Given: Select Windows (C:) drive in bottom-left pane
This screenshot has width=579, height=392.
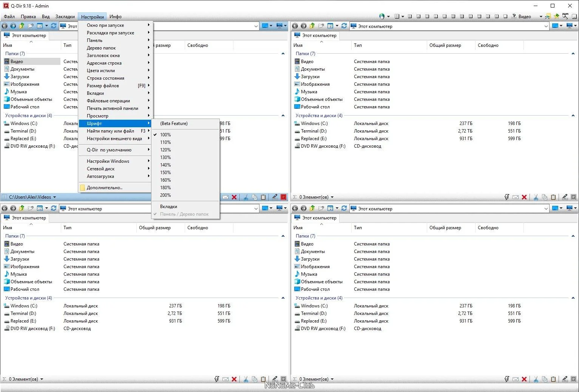Looking at the screenshot, I should click(24, 306).
